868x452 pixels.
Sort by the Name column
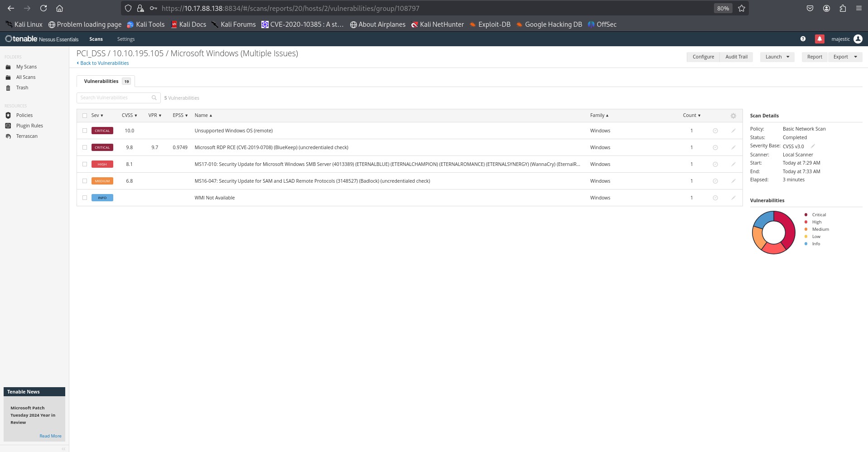pyautogui.click(x=203, y=115)
